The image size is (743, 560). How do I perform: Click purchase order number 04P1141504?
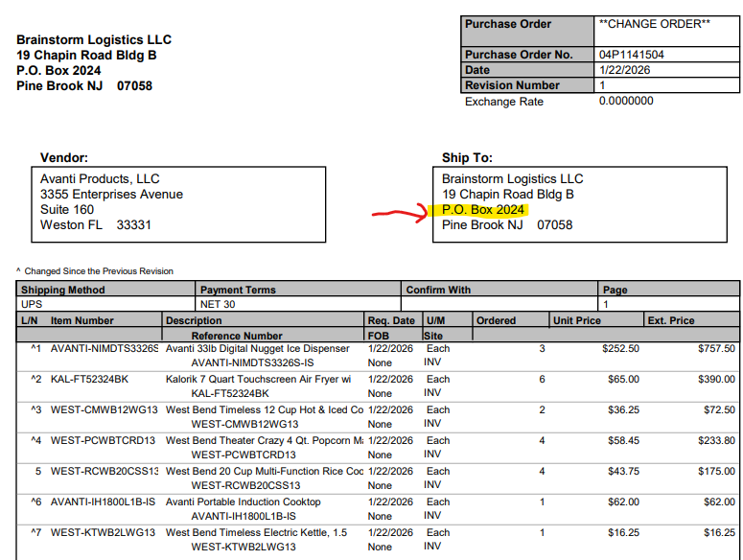click(631, 55)
